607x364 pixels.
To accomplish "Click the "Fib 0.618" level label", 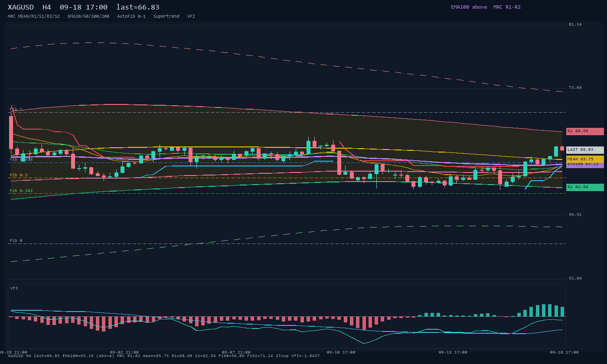I will pyautogui.click(x=21, y=159).
